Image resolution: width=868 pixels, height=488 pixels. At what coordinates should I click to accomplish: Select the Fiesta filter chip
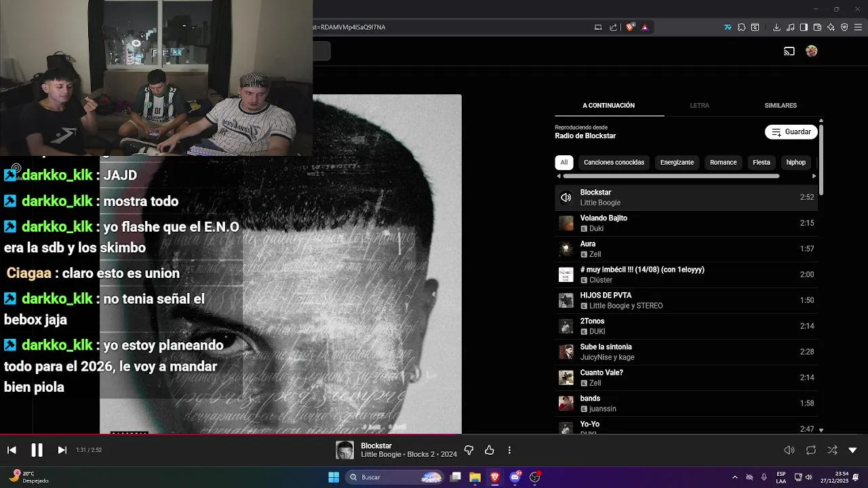pos(762,163)
